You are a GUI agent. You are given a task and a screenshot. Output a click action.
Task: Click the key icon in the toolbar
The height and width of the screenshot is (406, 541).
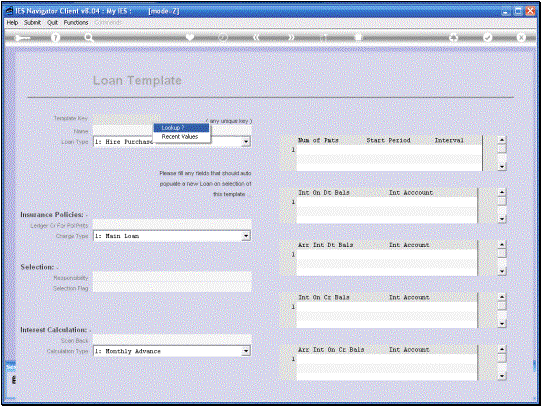click(22, 38)
